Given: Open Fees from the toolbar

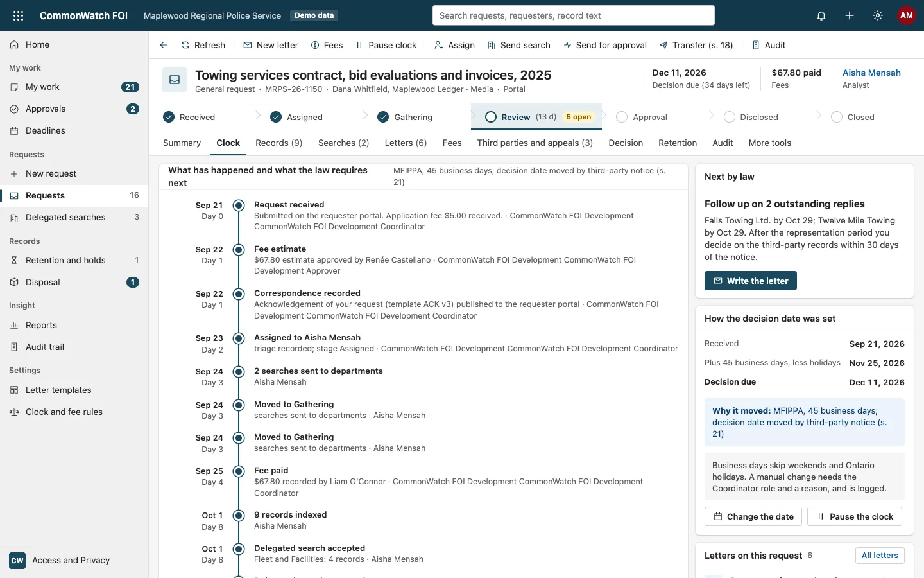Looking at the screenshot, I should 327,45.
